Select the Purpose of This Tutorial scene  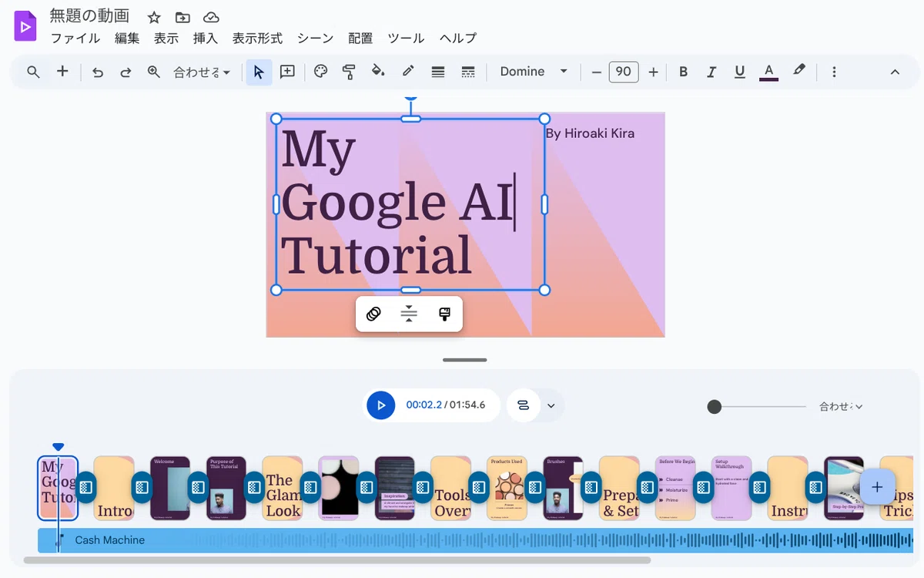226,488
